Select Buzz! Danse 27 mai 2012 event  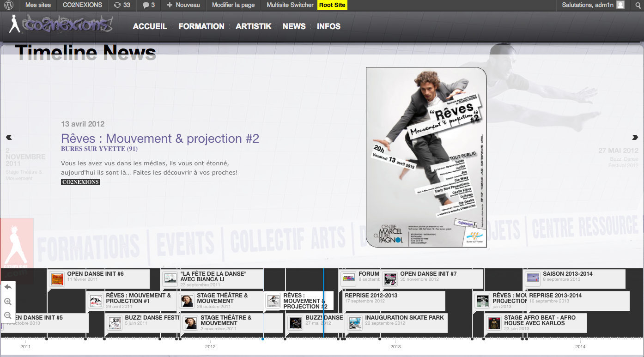coord(315,323)
